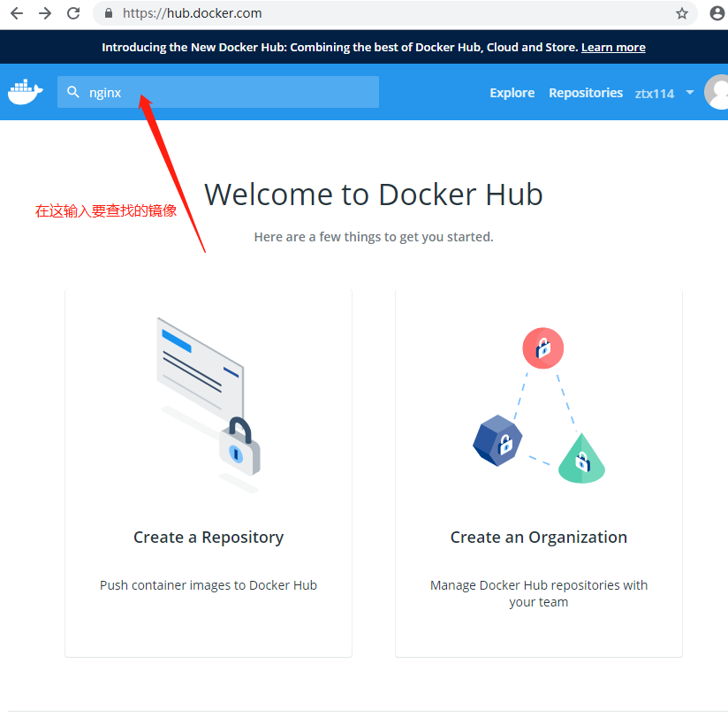Open the browser profile account icon
The image size is (728, 717).
[717, 13]
